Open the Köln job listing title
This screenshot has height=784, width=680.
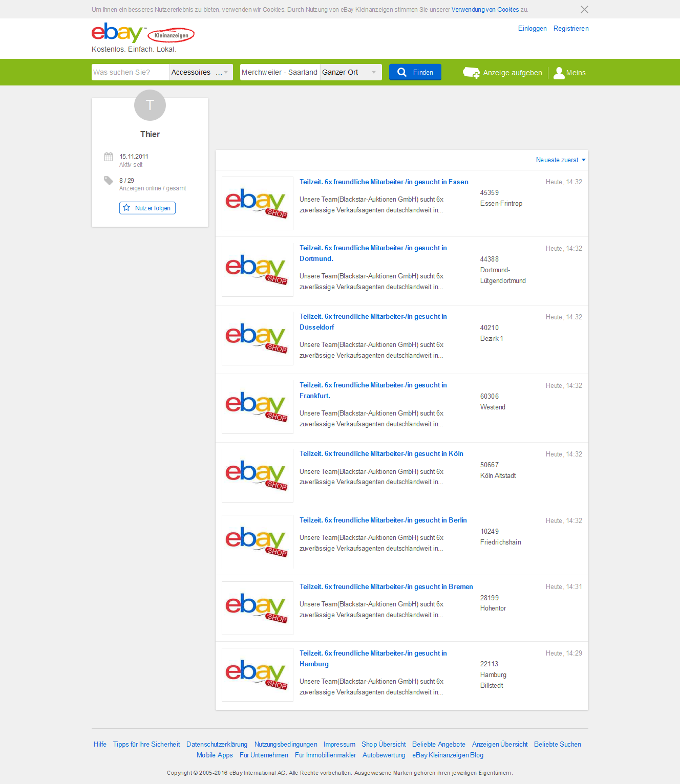click(381, 453)
